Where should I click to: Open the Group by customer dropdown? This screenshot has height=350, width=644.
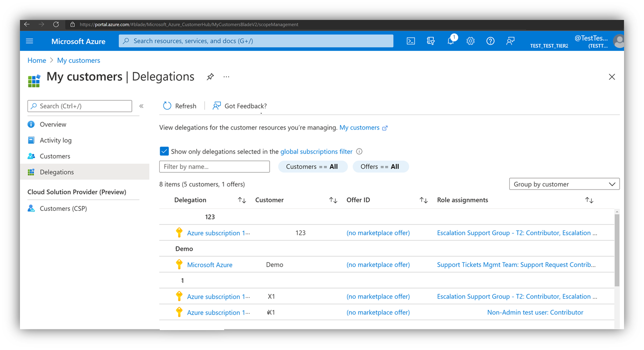[x=565, y=184]
